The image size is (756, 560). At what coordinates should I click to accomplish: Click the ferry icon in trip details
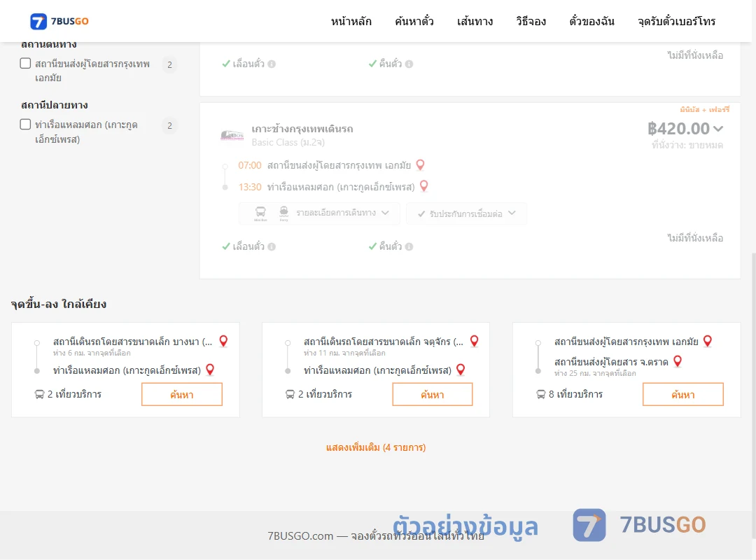[x=284, y=213]
